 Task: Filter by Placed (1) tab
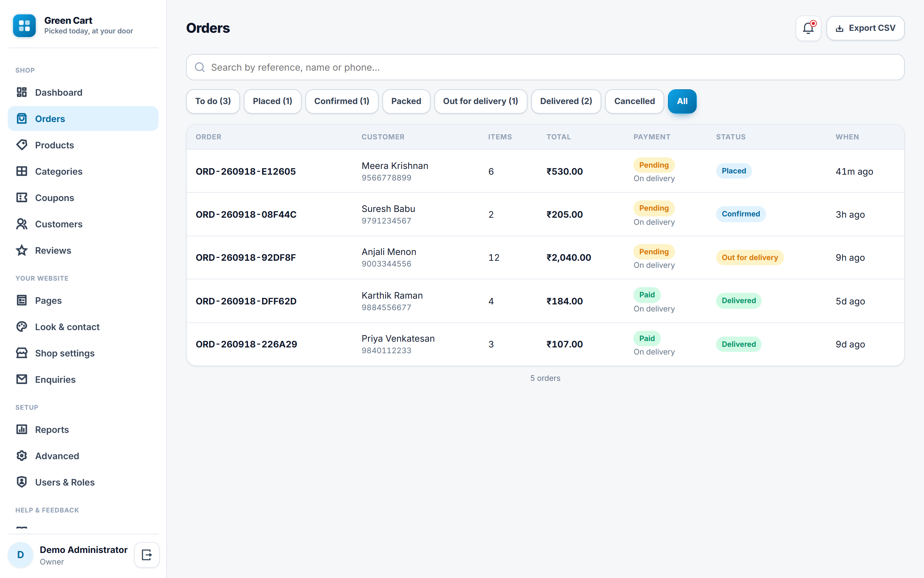273,101
